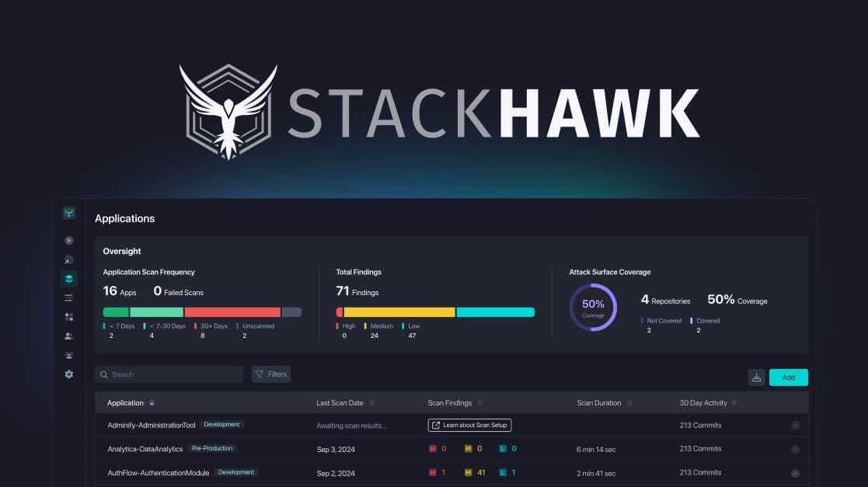
Task: Click the '0 Failed Scans' count
Action: tap(178, 291)
